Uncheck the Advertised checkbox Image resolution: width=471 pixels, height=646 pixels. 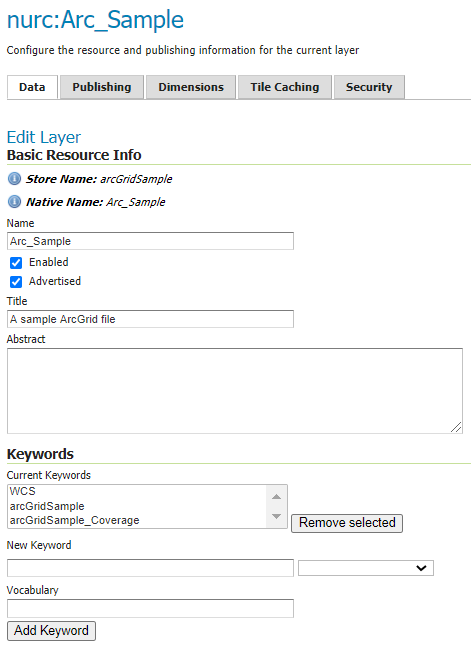click(16, 282)
